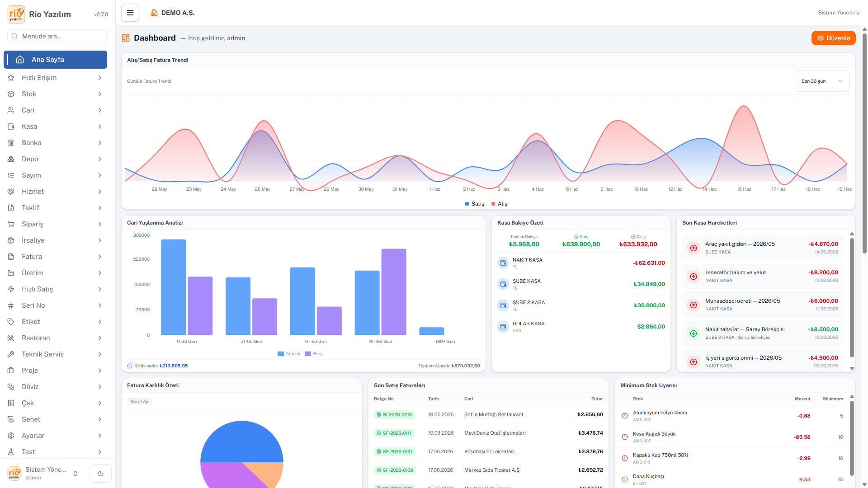This screenshot has width=868, height=488.
Task: Go to Ana Sayfa in sidebar
Action: (55, 60)
